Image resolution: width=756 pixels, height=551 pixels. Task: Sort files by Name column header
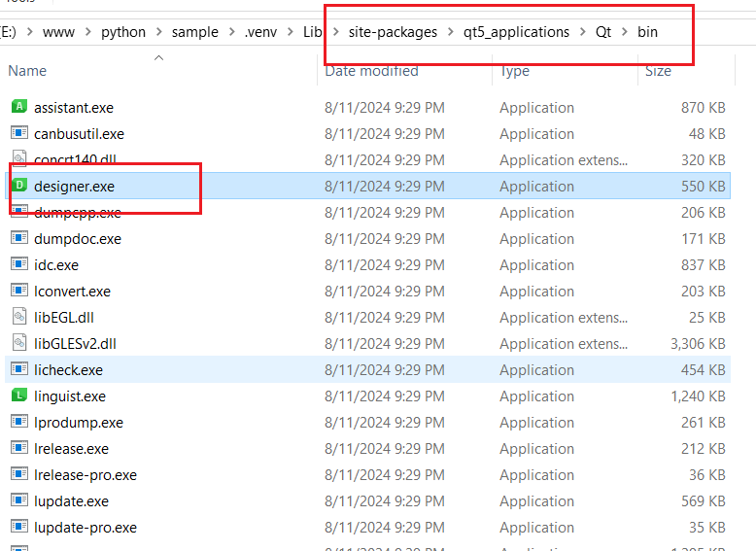[27, 71]
